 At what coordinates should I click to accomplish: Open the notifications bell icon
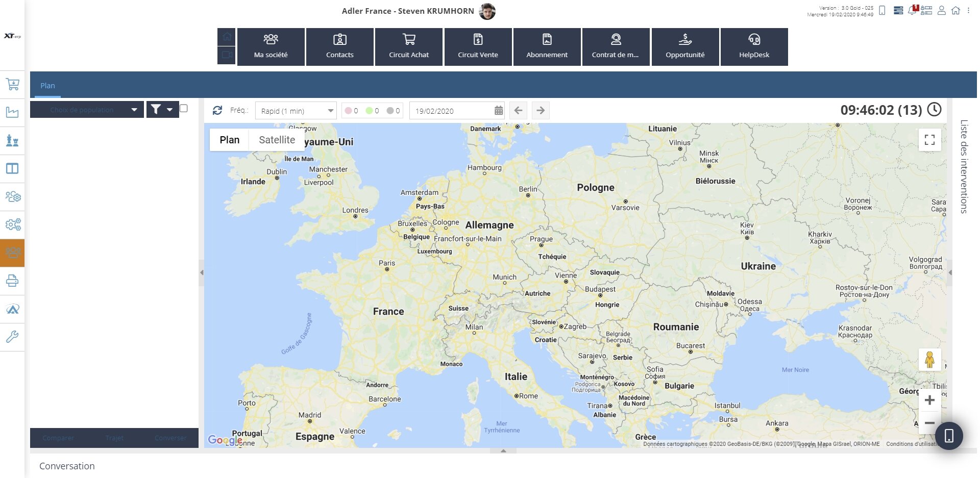pyautogui.click(x=912, y=10)
